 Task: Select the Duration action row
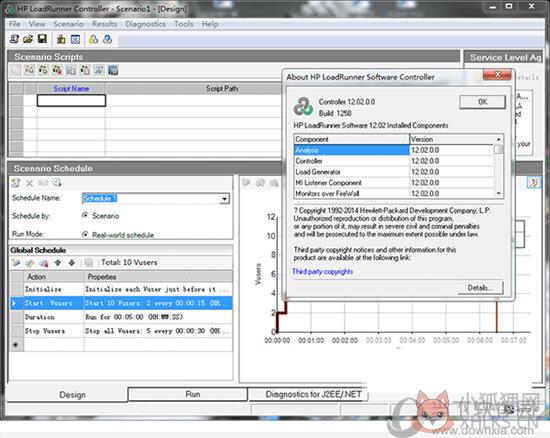(121, 317)
